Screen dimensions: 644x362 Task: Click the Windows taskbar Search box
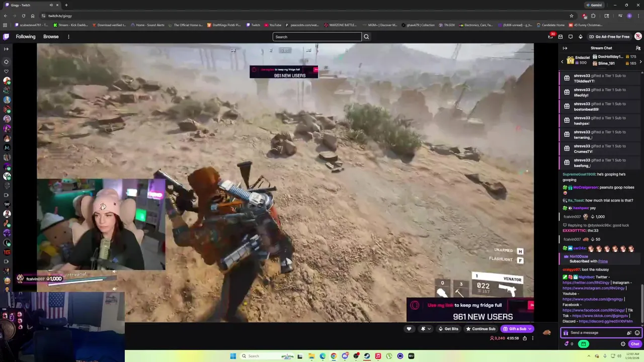(x=267, y=356)
